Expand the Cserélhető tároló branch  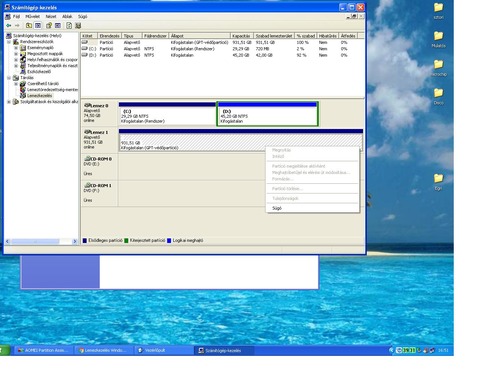click(x=16, y=84)
